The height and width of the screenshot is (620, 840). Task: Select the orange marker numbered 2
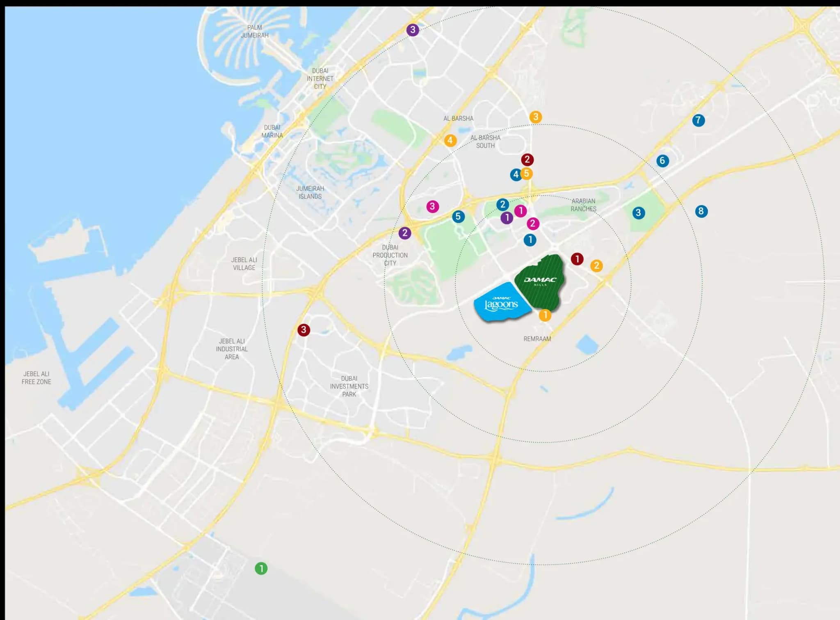(x=596, y=265)
